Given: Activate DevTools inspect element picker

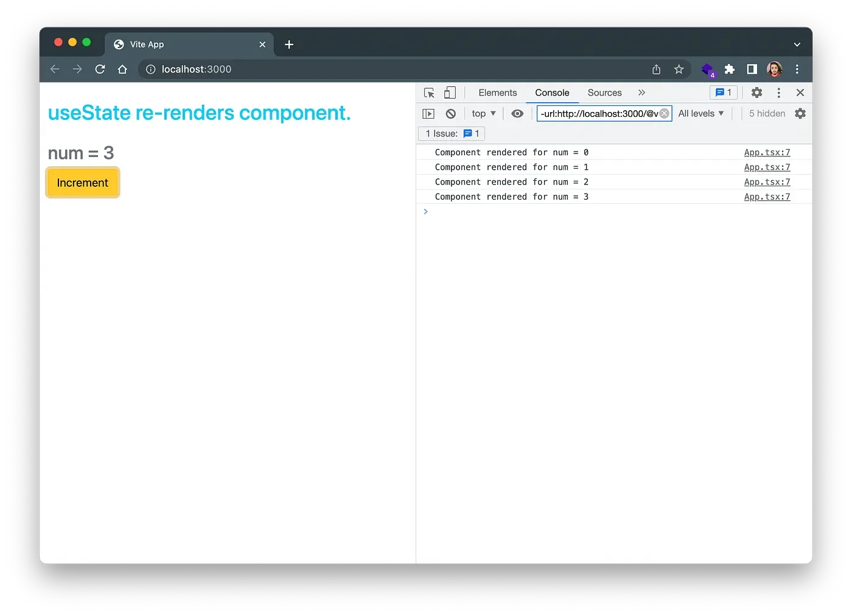Looking at the screenshot, I should point(429,93).
